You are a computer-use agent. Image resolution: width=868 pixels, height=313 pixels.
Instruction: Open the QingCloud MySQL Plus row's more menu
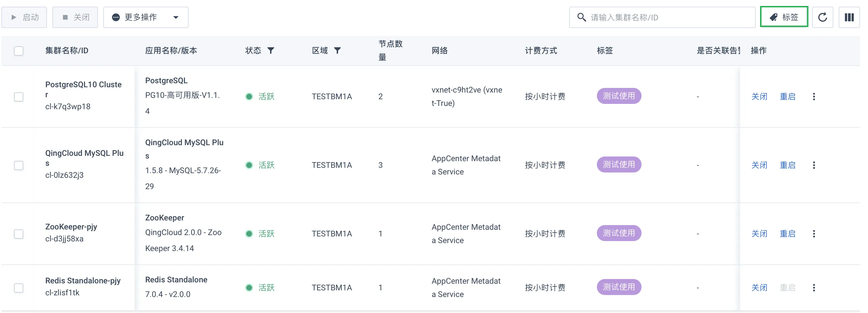tap(814, 165)
